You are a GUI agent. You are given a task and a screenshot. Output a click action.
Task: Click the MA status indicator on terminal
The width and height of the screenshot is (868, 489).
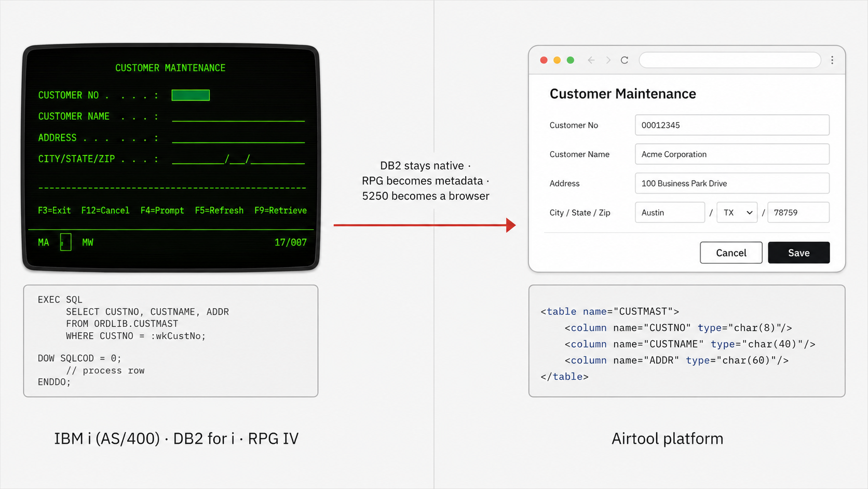(x=44, y=243)
